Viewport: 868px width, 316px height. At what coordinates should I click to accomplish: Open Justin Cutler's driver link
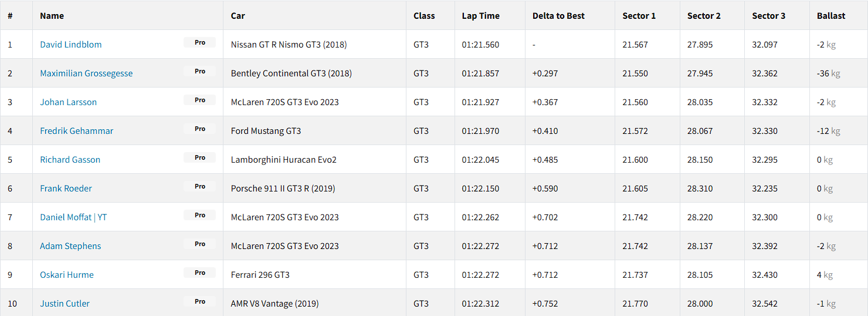tap(65, 304)
